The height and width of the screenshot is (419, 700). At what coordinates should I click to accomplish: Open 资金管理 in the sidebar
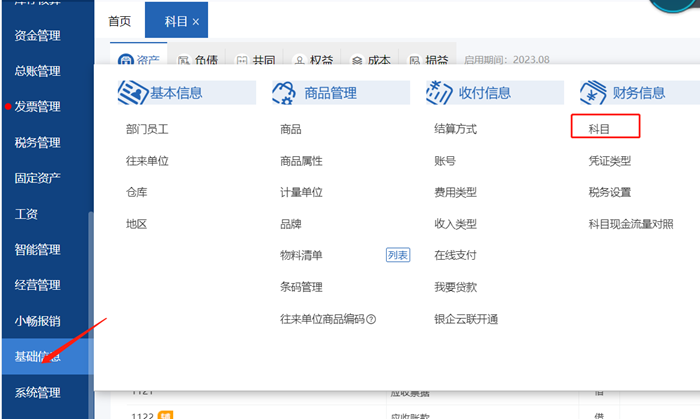pos(38,35)
